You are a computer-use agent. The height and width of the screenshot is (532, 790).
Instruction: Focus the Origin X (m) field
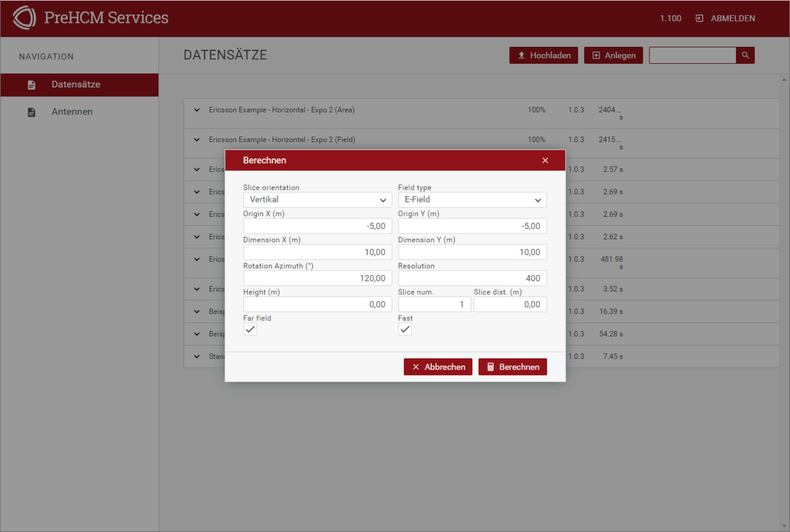318,226
